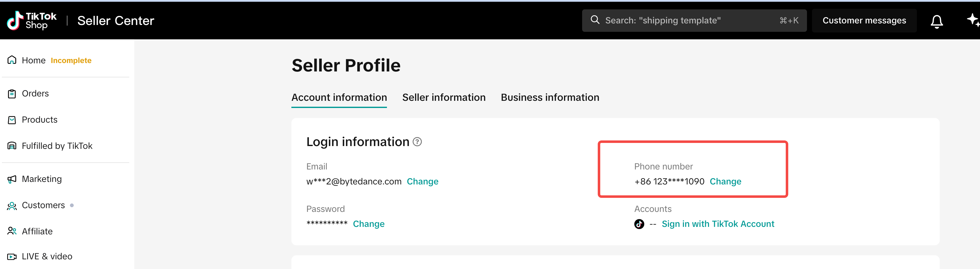Click the help icon beside Login information

pyautogui.click(x=417, y=142)
